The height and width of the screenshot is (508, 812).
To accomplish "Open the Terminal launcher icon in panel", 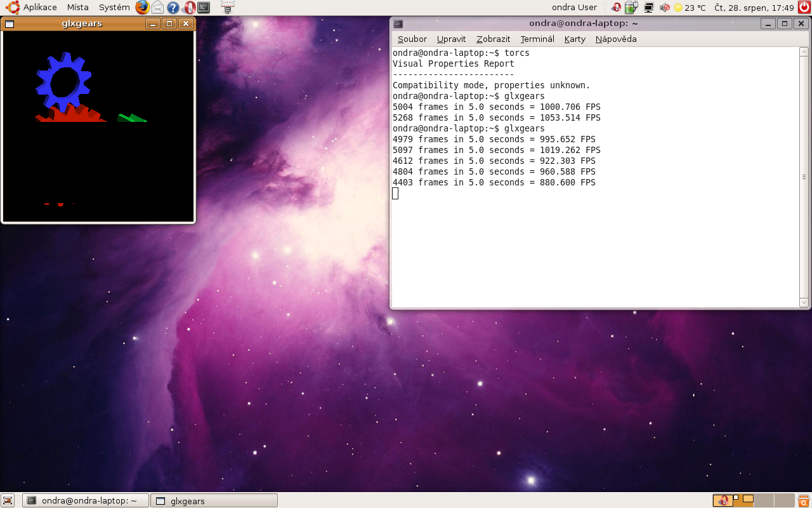I will (204, 8).
